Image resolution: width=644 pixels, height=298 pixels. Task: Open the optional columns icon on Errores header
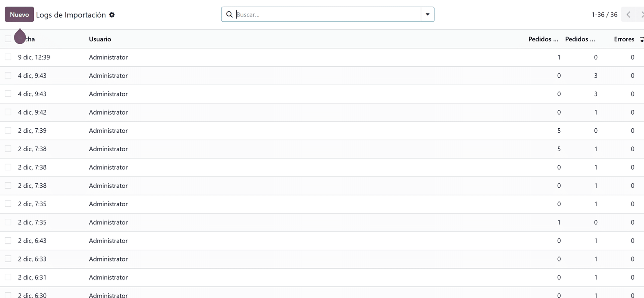click(x=641, y=39)
